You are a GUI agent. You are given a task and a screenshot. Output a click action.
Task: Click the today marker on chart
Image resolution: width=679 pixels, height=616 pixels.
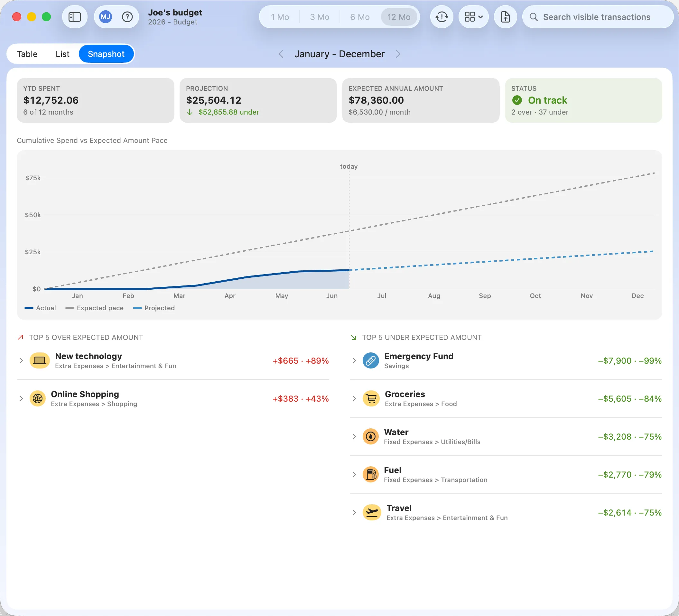click(x=349, y=166)
